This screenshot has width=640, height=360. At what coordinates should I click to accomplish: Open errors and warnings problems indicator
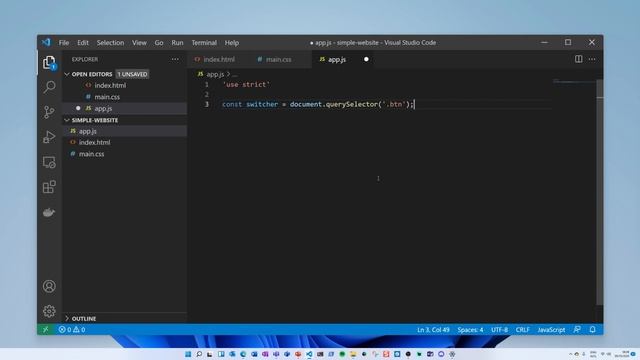pos(72,329)
